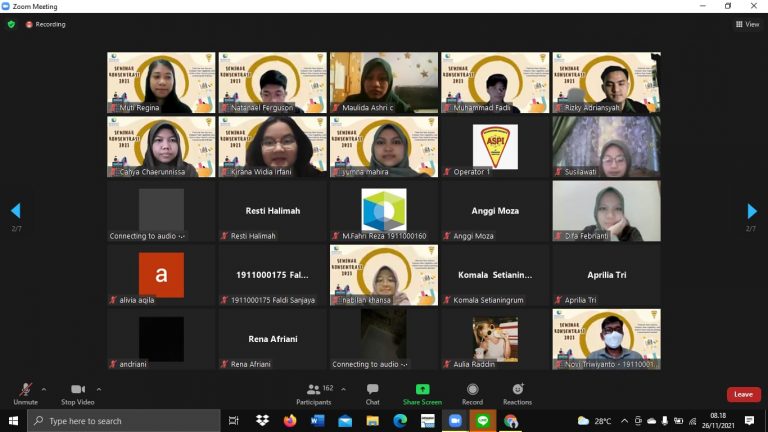
Task: Select yumna mahira's video tile
Action: [x=384, y=147]
